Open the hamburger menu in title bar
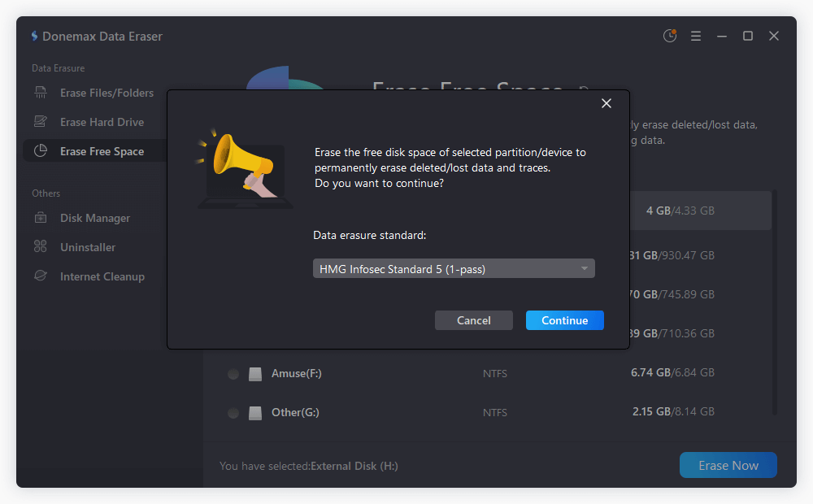813x504 pixels. (x=696, y=36)
